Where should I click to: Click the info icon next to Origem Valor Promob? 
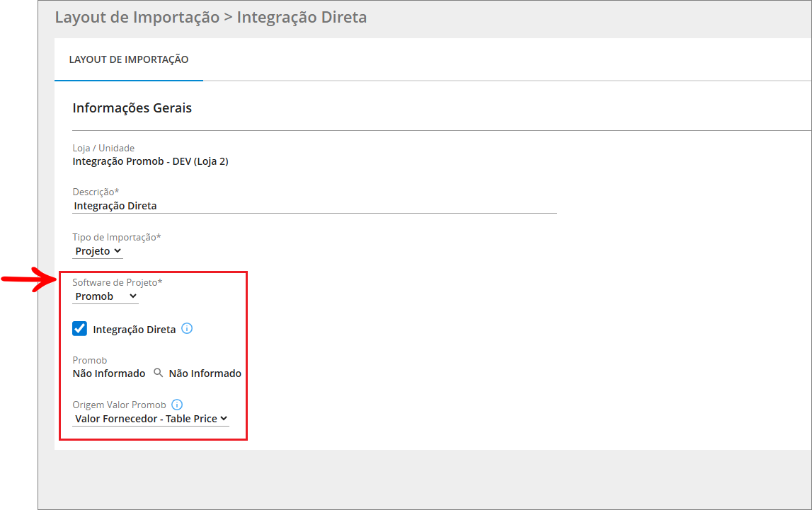click(177, 405)
